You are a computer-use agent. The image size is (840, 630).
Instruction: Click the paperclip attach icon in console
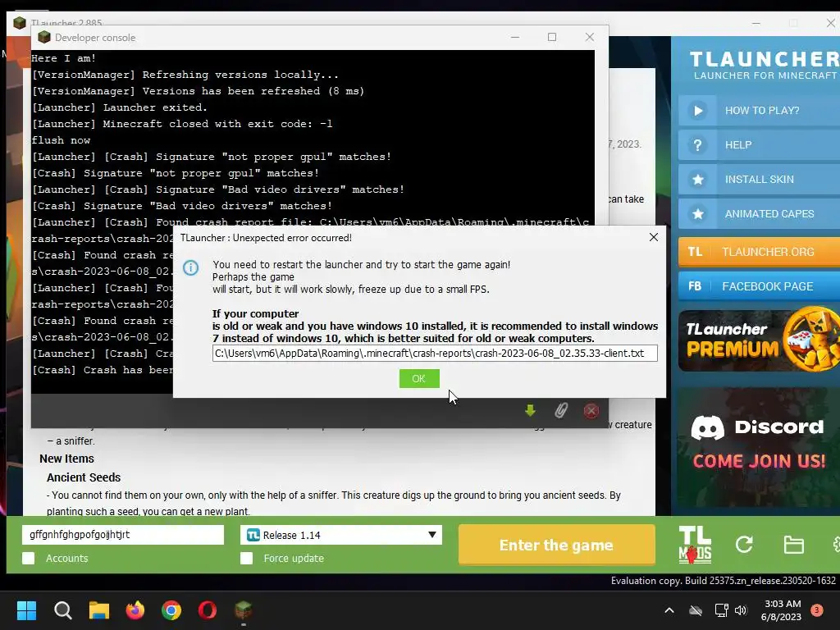[561, 411]
